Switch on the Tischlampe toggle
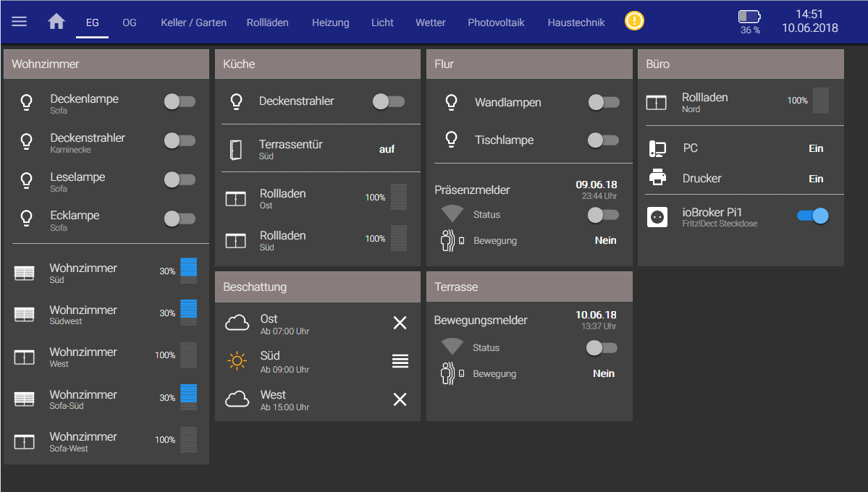Viewport: 868px width, 492px height. [x=603, y=140]
